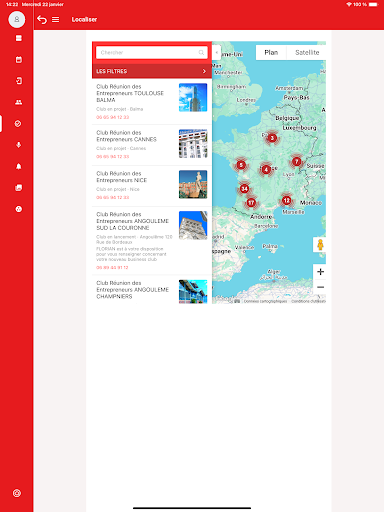Tap the back arrow icon
384x512 pixels.
tap(42, 20)
